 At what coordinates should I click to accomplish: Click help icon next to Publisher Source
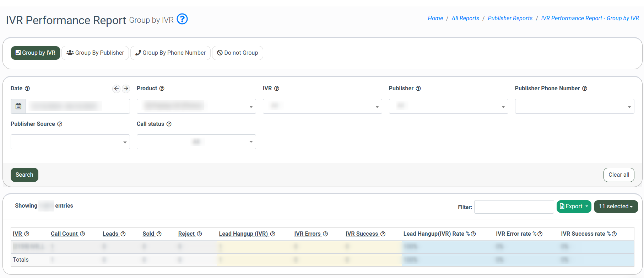(x=60, y=124)
